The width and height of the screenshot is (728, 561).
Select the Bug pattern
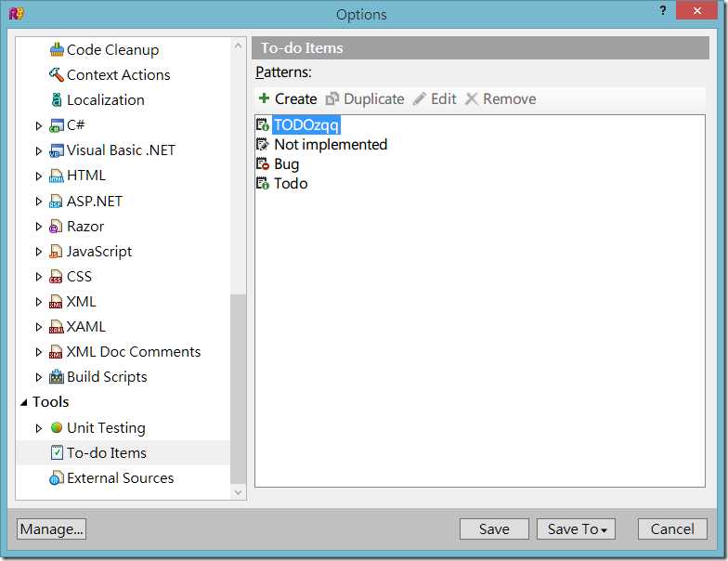(286, 163)
